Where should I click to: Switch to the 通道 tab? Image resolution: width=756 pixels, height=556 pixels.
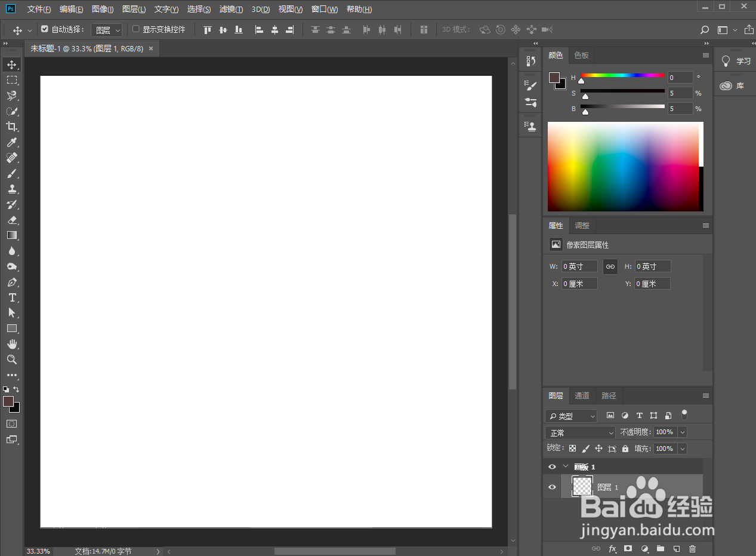click(x=582, y=395)
